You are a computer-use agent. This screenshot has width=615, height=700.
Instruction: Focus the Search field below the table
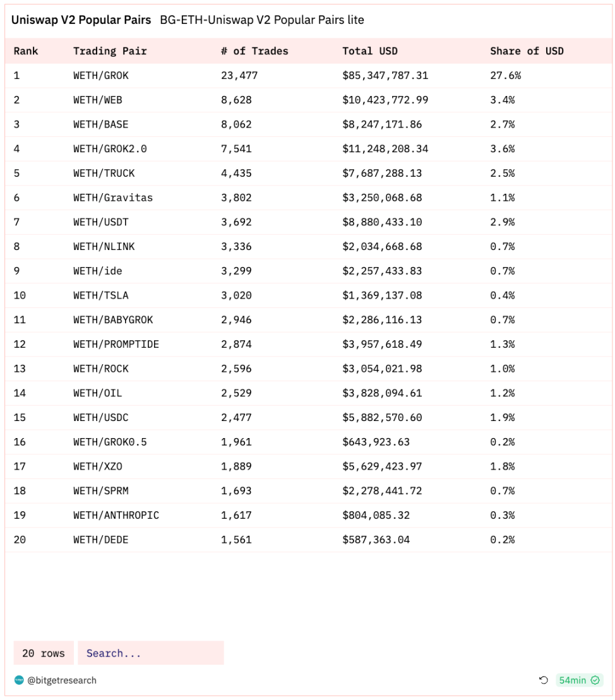150,653
